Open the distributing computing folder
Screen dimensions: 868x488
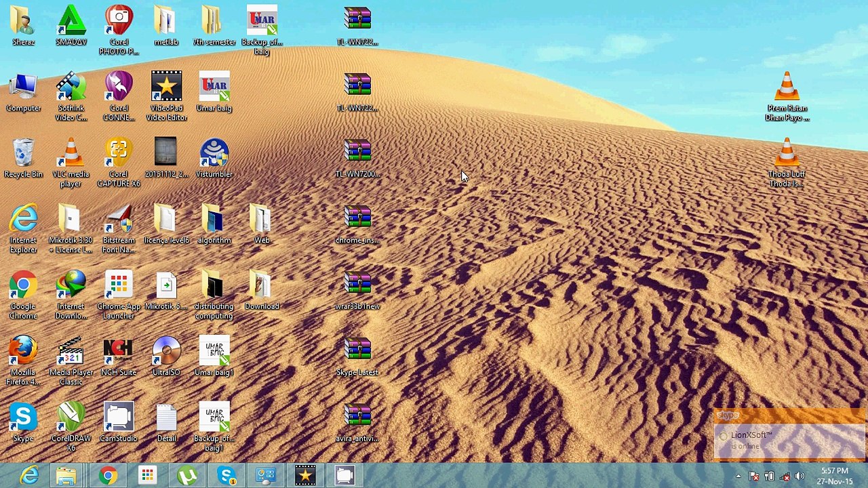(214, 296)
